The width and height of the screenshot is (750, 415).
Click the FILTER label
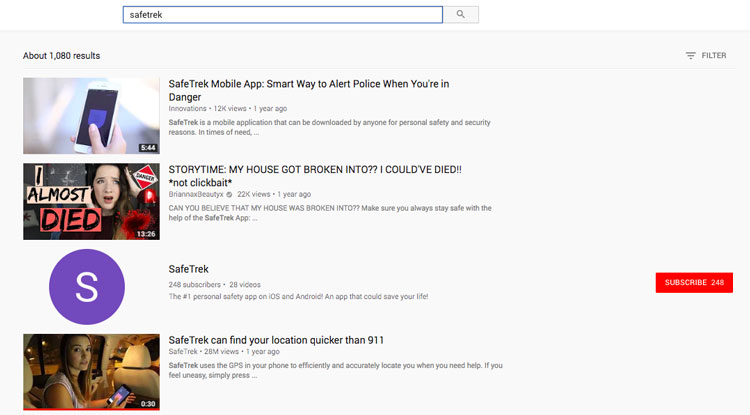(x=714, y=55)
